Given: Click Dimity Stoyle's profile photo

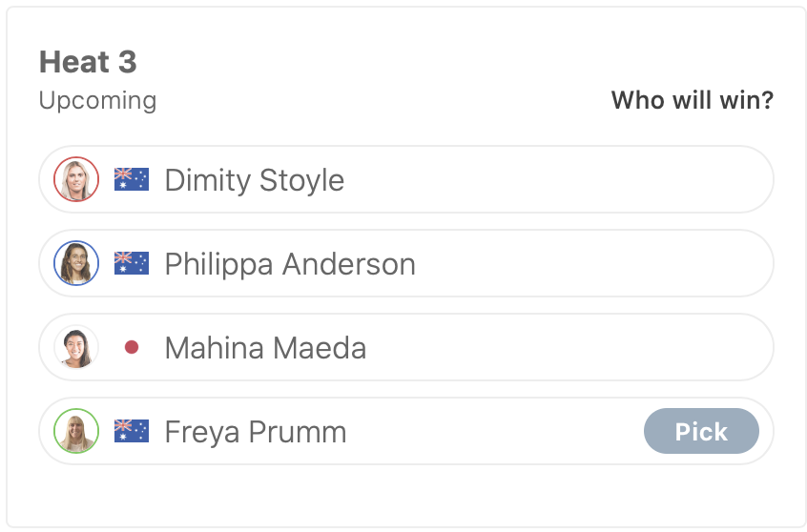Looking at the screenshot, I should point(76,179).
